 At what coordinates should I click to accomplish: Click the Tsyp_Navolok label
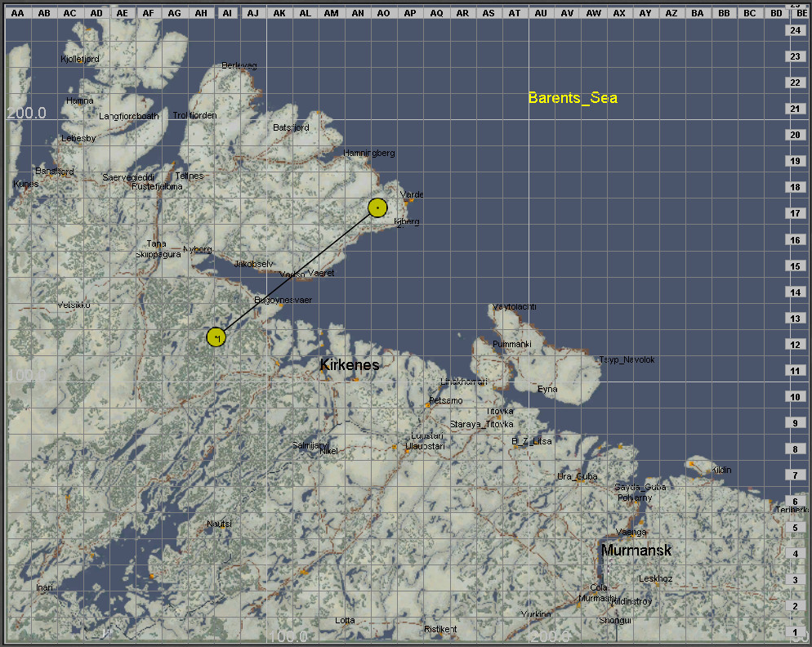[x=627, y=359]
